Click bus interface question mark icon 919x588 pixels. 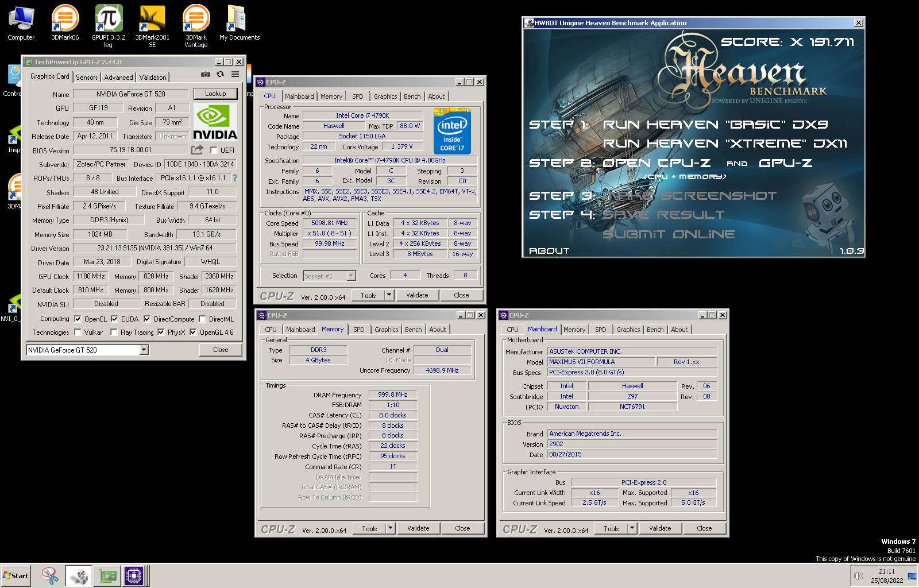(x=234, y=178)
